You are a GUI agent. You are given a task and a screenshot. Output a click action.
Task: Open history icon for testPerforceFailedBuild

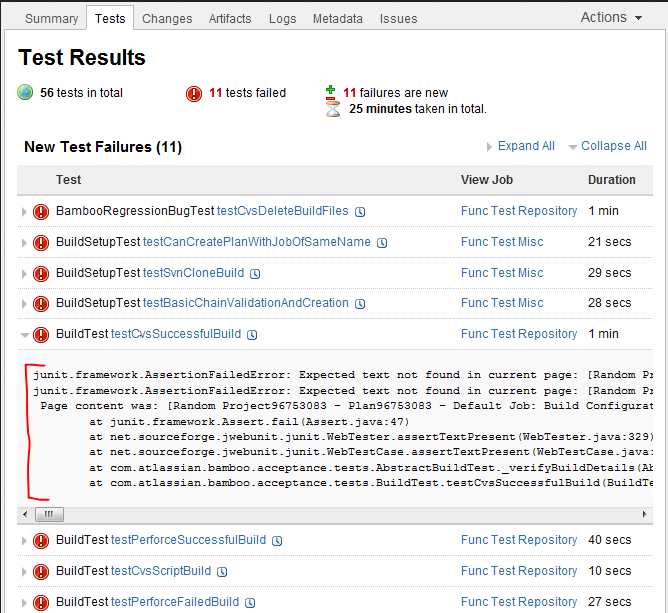(250, 603)
